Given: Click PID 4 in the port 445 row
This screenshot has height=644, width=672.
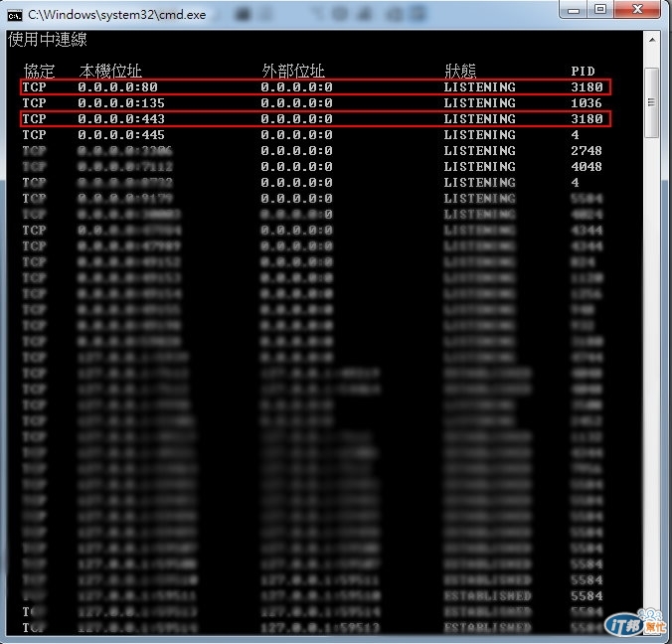Looking at the screenshot, I should [576, 134].
